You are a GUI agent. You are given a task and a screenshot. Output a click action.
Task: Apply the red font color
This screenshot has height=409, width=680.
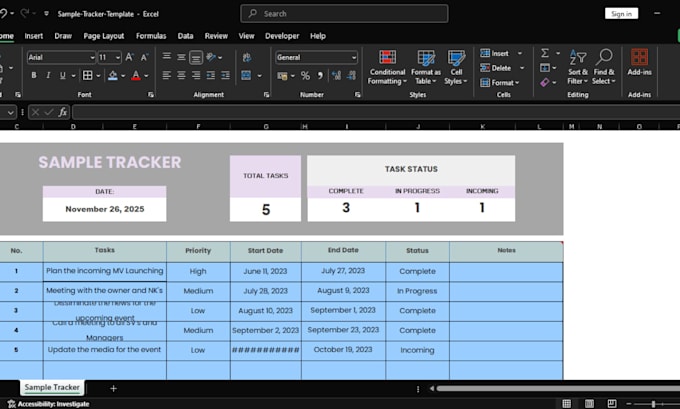click(136, 75)
